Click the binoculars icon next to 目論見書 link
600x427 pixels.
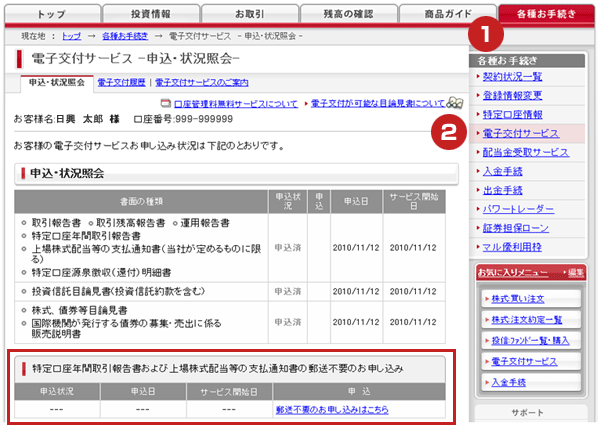pyautogui.click(x=455, y=103)
